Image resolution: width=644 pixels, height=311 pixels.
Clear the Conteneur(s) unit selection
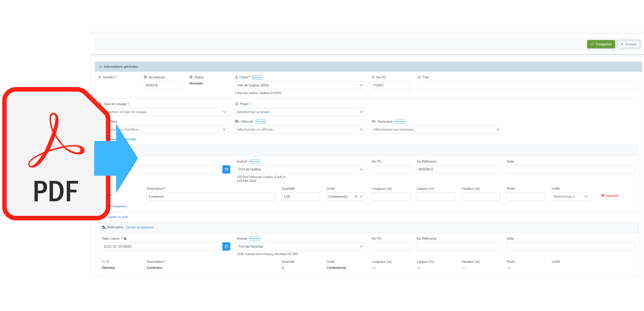pyautogui.click(x=356, y=197)
